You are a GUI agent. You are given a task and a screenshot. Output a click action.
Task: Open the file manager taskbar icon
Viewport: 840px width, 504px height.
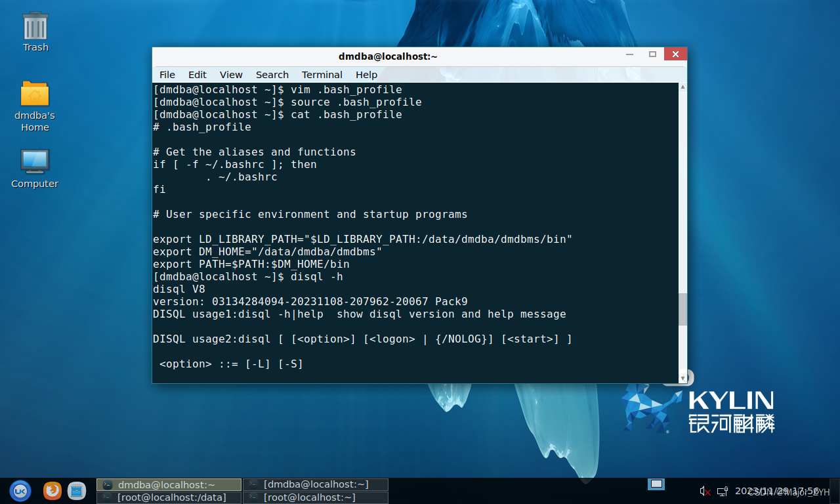click(x=77, y=490)
